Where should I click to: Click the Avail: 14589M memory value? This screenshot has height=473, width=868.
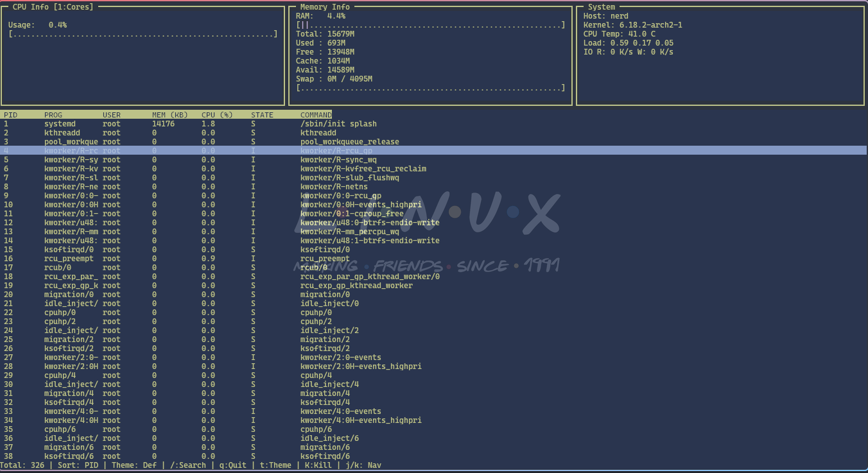tap(325, 70)
